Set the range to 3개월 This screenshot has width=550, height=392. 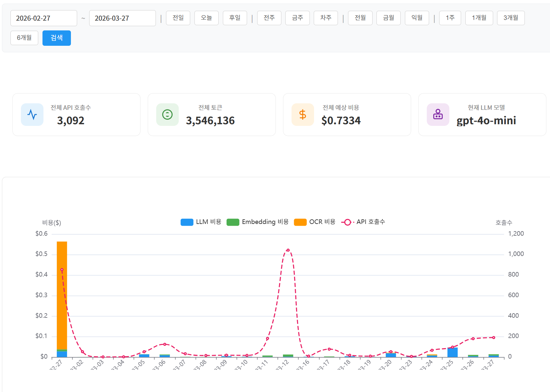[x=510, y=18]
